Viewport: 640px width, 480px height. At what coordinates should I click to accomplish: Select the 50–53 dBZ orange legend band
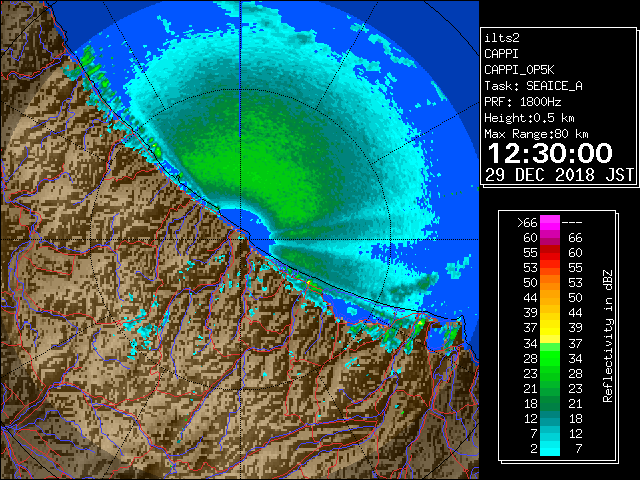tap(550, 282)
